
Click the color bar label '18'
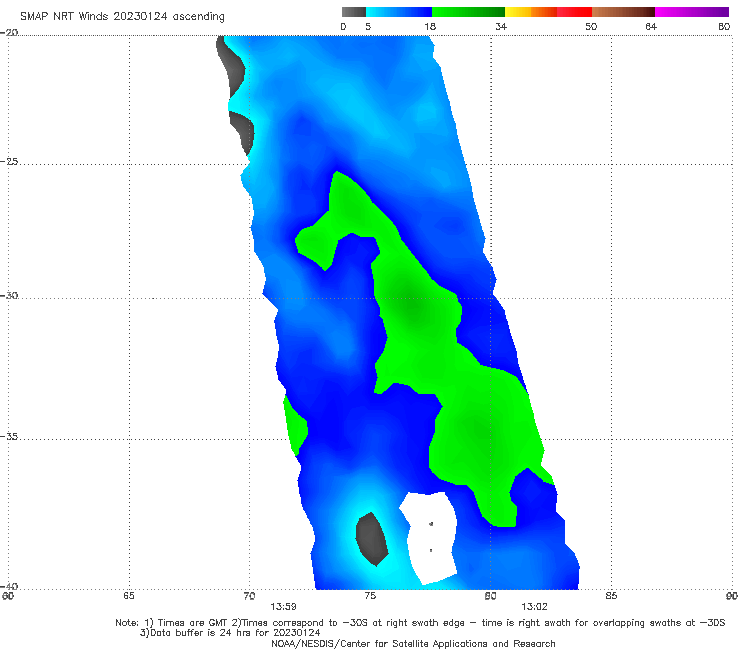pos(430,26)
